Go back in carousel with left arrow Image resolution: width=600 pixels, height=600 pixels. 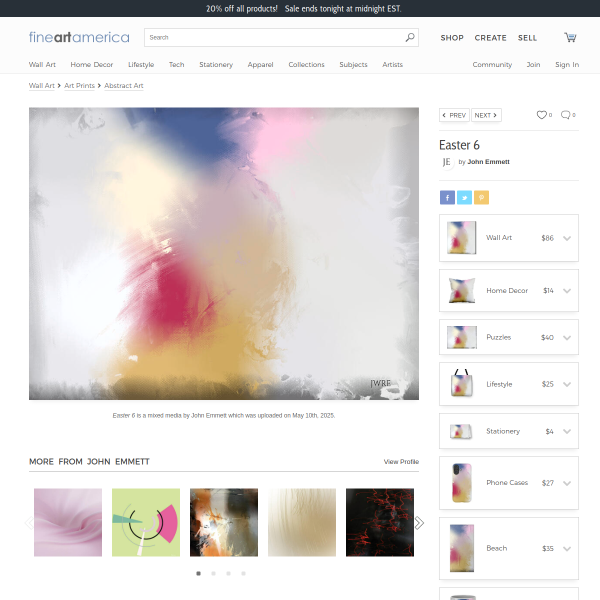click(29, 523)
